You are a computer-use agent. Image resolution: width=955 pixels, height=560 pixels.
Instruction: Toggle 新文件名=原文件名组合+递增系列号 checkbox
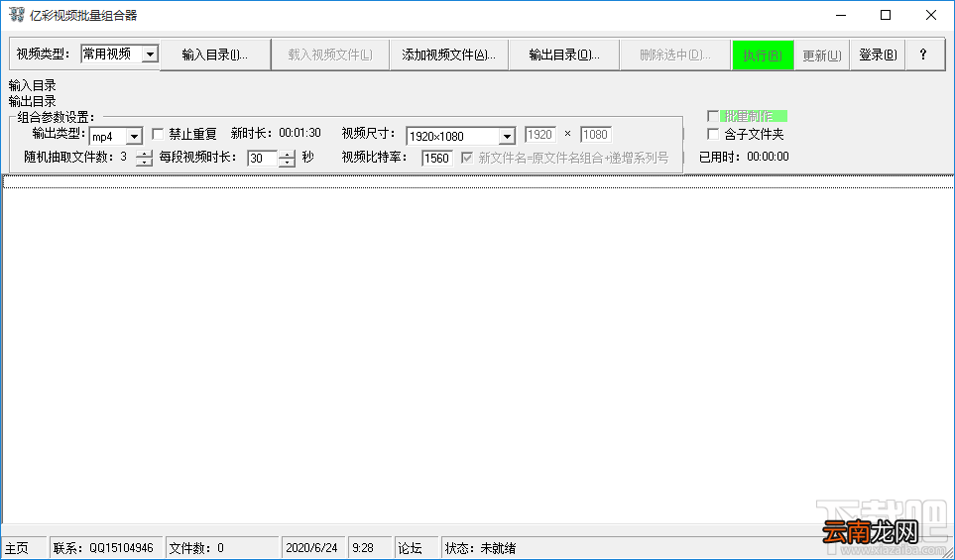click(x=467, y=159)
